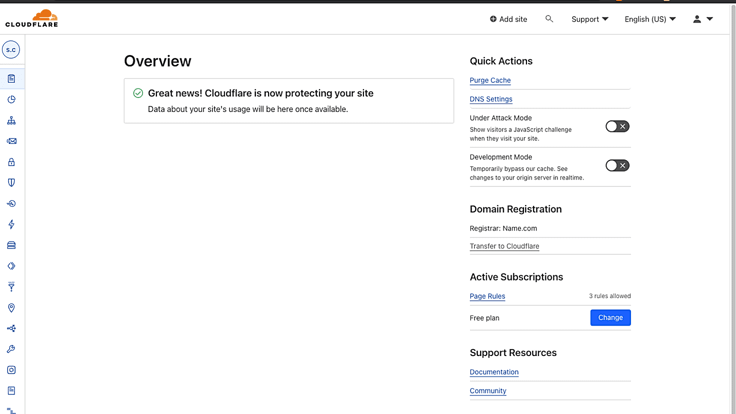Select the Overview clipboard sidebar icon
Screen dimensions: 736x414
pos(11,79)
